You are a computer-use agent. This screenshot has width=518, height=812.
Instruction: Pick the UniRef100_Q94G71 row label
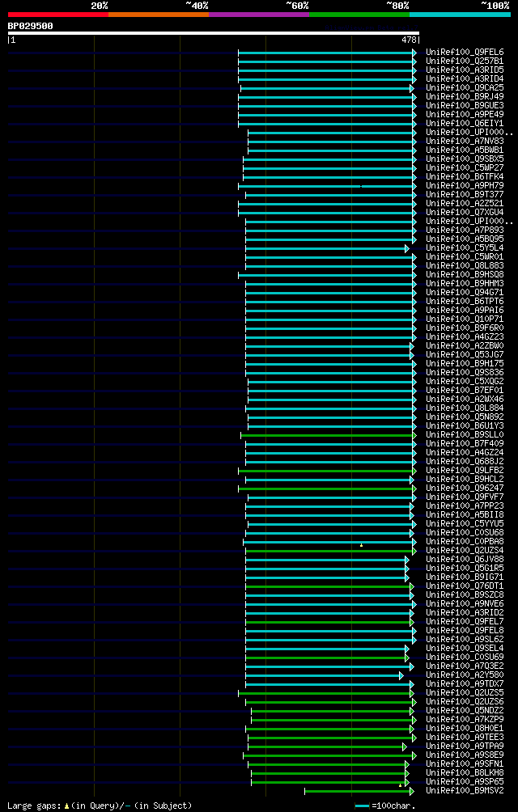point(465,292)
